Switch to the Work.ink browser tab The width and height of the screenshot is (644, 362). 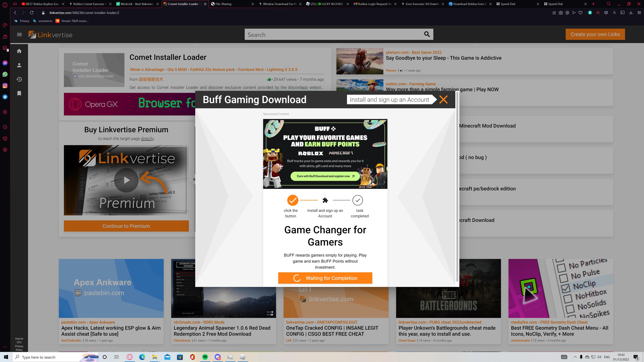pos(137,4)
